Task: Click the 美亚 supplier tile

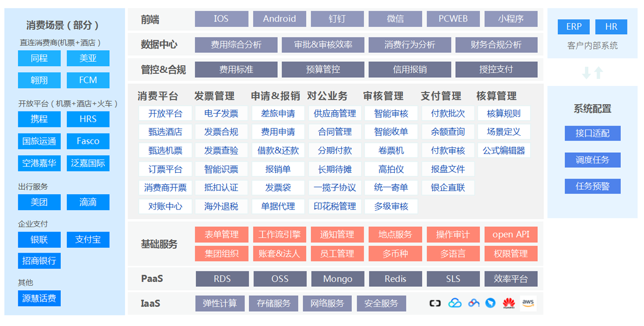Action: coord(88,58)
